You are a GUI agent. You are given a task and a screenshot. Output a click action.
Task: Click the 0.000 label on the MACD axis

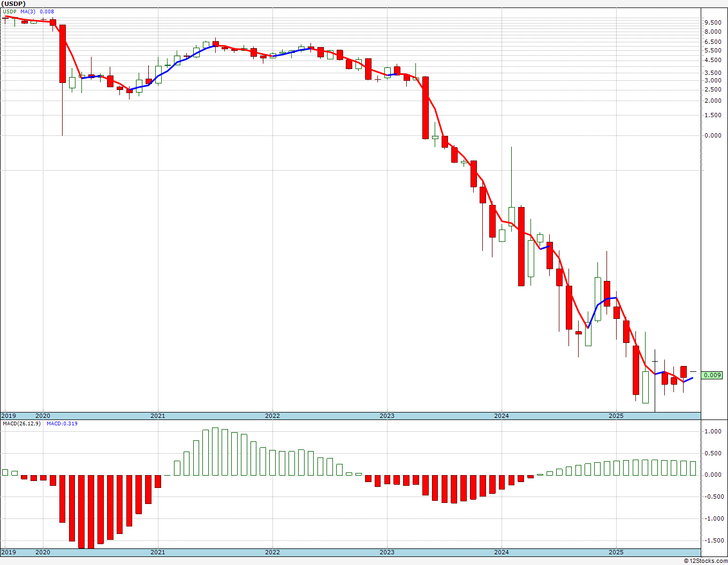coord(713,475)
